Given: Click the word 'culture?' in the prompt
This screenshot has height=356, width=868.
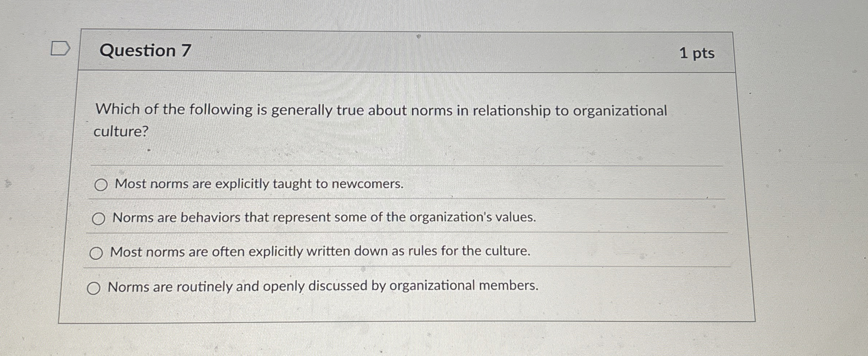Looking at the screenshot, I should click(121, 131).
